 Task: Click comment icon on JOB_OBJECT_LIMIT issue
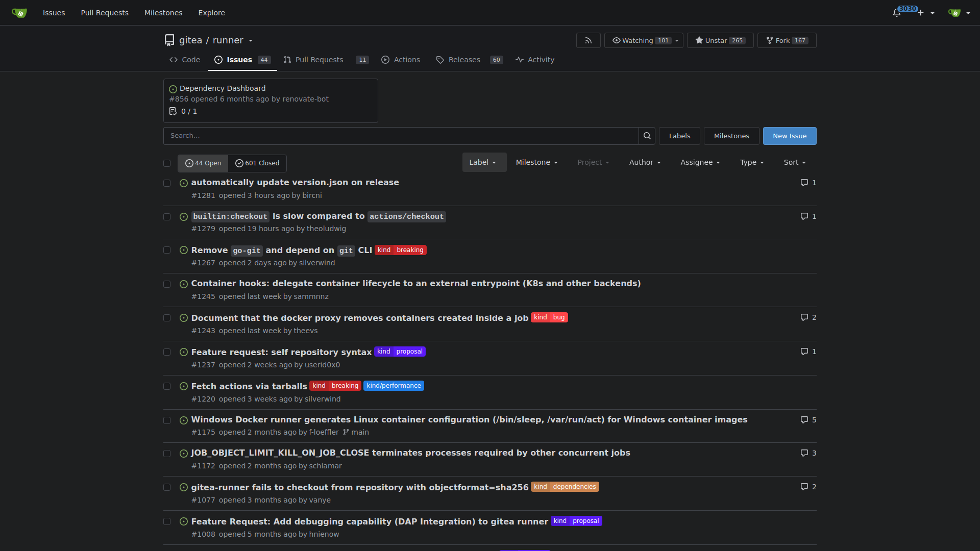[804, 453]
